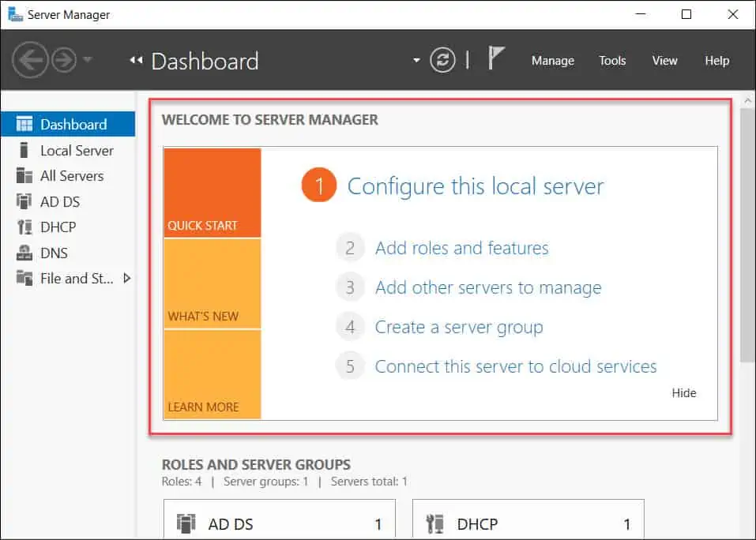Click Create a server group link
The width and height of the screenshot is (756, 540).
click(459, 327)
